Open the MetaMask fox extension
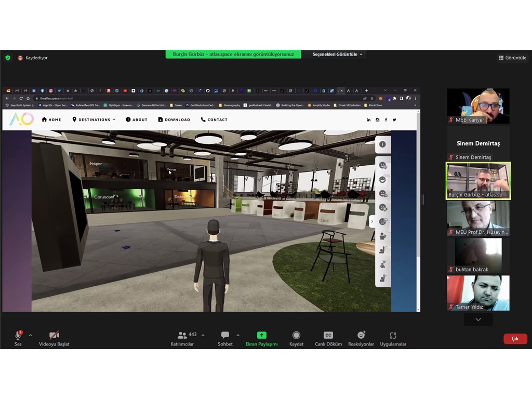Image resolution: width=532 pixels, height=399 pixels. (380, 98)
